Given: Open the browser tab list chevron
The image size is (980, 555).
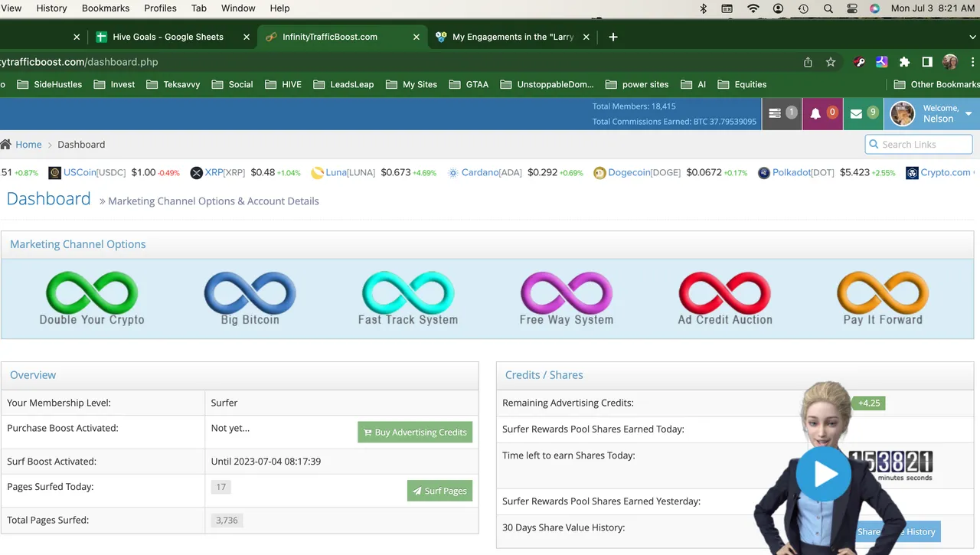Looking at the screenshot, I should [x=972, y=37].
